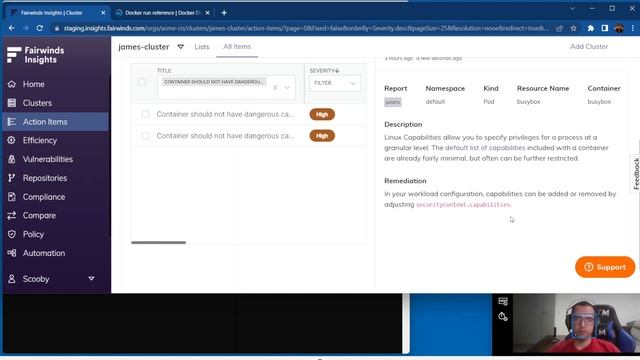Click the browser profile avatar
Viewport: 640px width, 360px height.
[x=619, y=28]
